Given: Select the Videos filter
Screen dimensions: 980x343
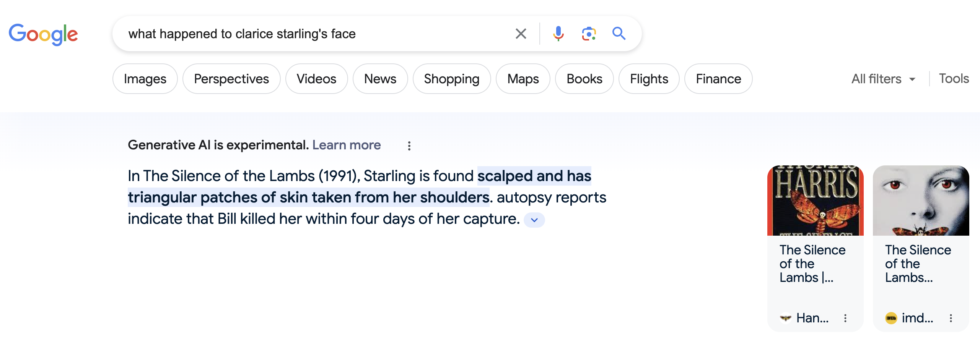Looking at the screenshot, I should [316, 79].
